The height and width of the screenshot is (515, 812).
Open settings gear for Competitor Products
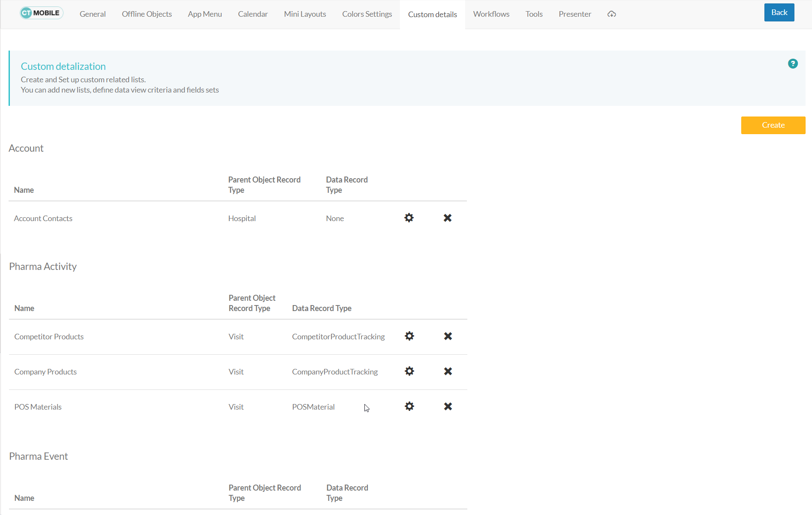409,336
